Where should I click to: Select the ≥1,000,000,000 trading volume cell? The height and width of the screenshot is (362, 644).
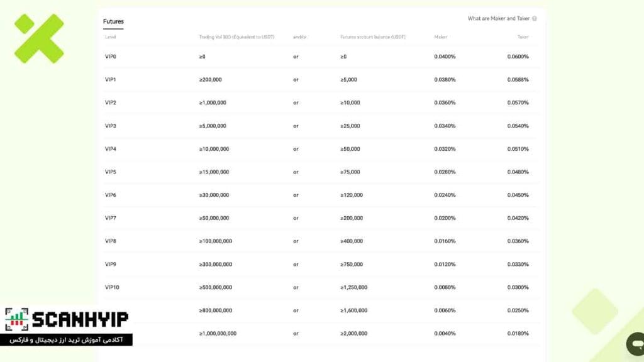pyautogui.click(x=218, y=334)
